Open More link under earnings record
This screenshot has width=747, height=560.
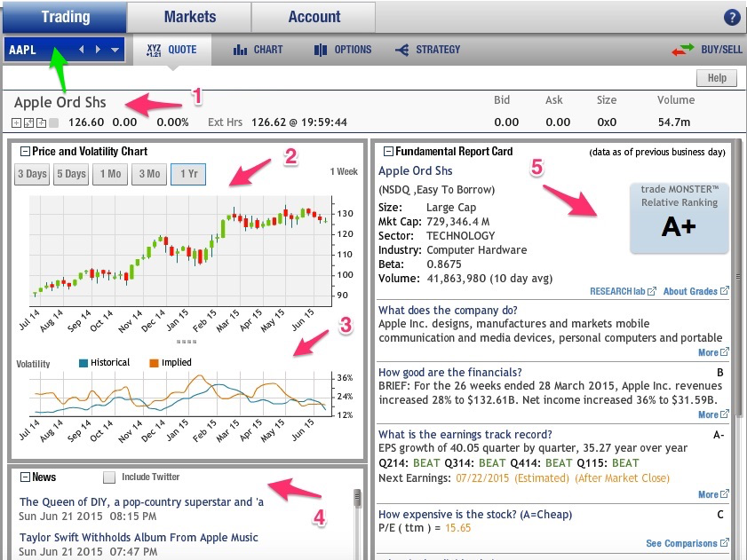[x=713, y=494]
